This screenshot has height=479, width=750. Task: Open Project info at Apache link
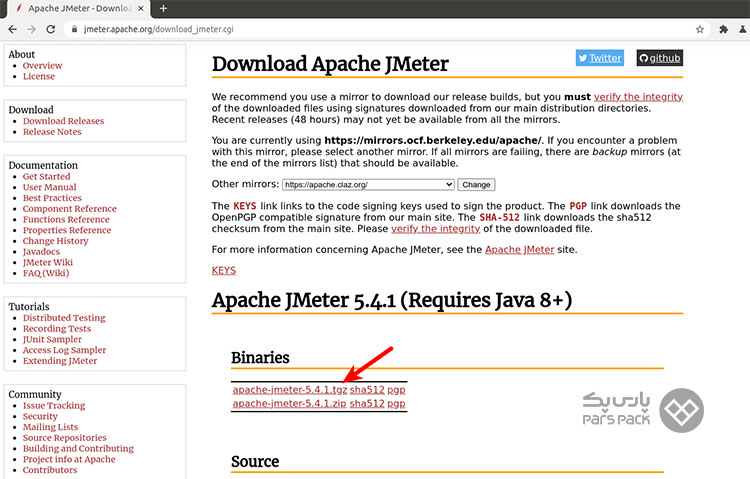(69, 459)
